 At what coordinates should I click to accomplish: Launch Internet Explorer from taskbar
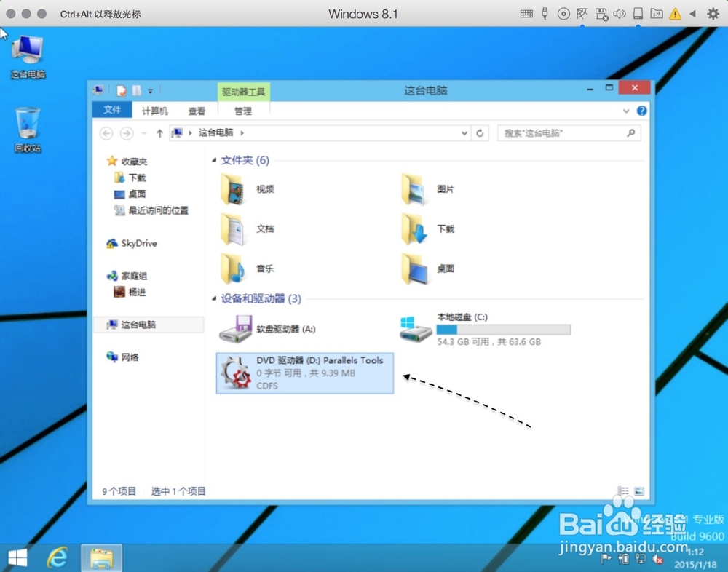click(x=58, y=557)
